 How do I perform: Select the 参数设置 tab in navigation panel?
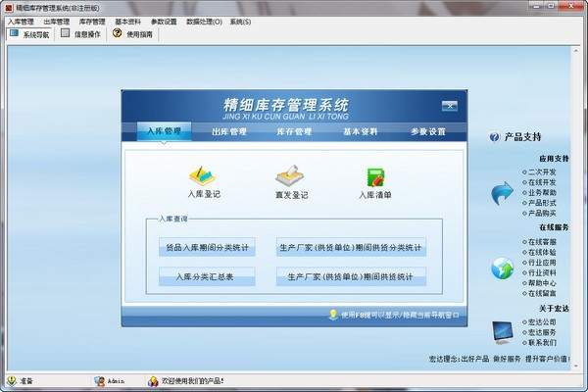click(427, 130)
